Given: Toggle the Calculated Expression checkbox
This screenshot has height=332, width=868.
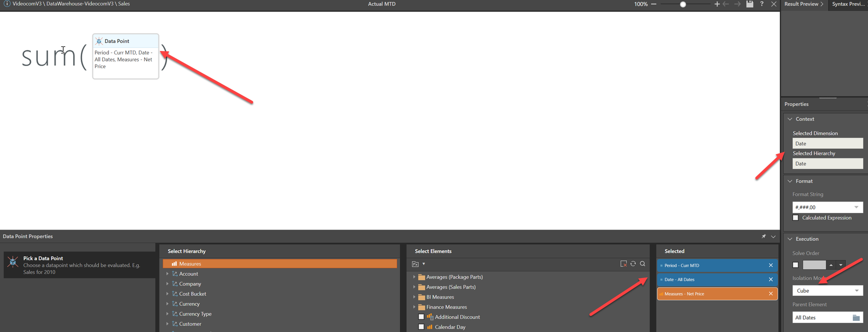Looking at the screenshot, I should pyautogui.click(x=796, y=218).
